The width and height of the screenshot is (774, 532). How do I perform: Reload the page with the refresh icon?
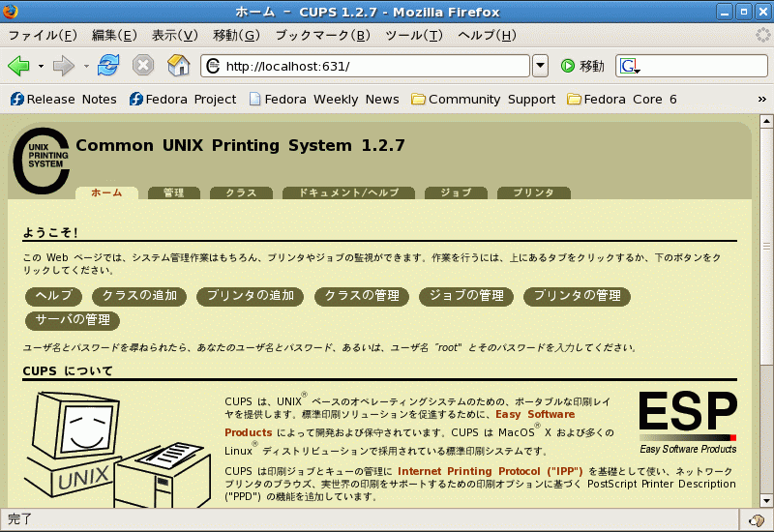click(x=108, y=65)
